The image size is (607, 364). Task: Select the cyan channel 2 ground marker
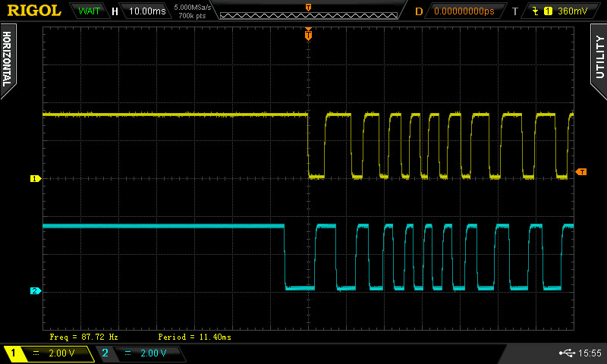click(34, 291)
